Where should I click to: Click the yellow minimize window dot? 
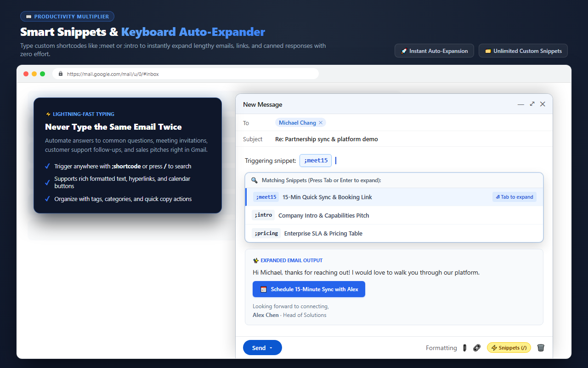[34, 74]
